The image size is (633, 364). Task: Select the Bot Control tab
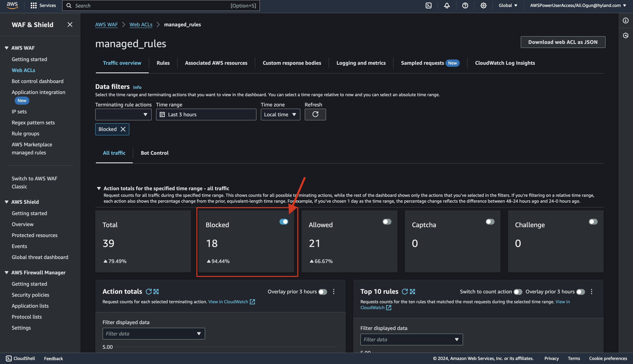pos(154,153)
